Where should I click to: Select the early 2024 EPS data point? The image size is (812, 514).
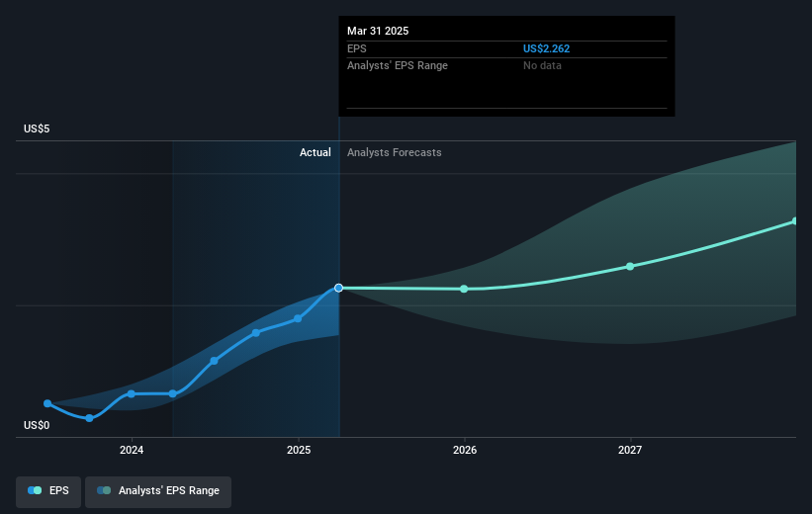[131, 394]
